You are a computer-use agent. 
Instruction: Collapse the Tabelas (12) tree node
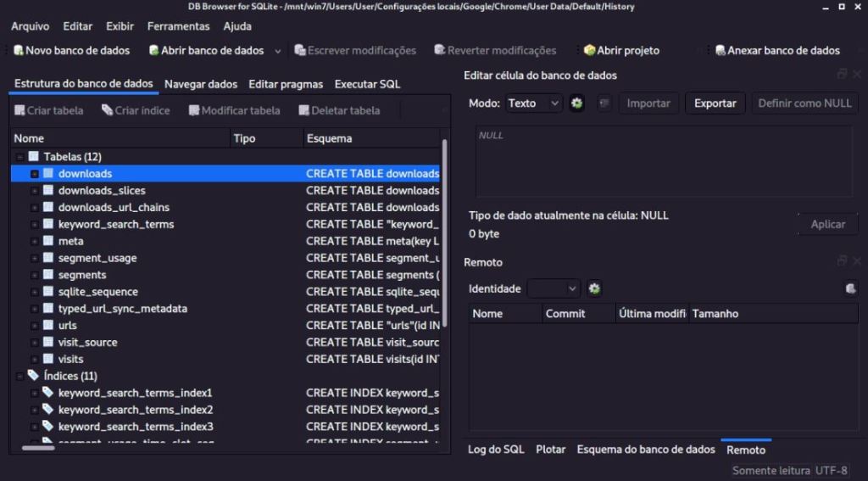[x=19, y=157]
